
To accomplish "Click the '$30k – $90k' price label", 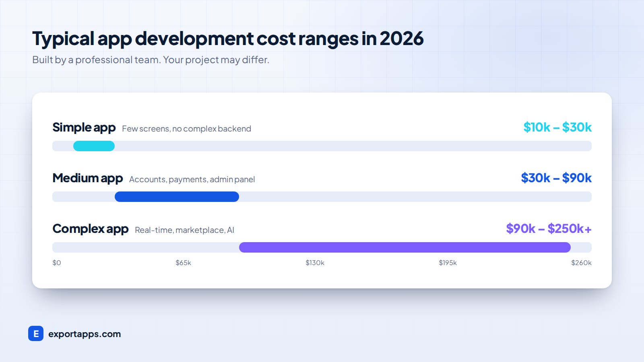I will pyautogui.click(x=556, y=178).
